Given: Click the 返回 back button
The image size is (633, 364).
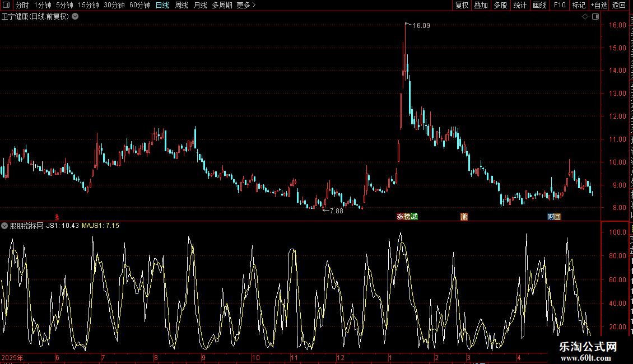Looking at the screenshot, I should coord(619,5).
